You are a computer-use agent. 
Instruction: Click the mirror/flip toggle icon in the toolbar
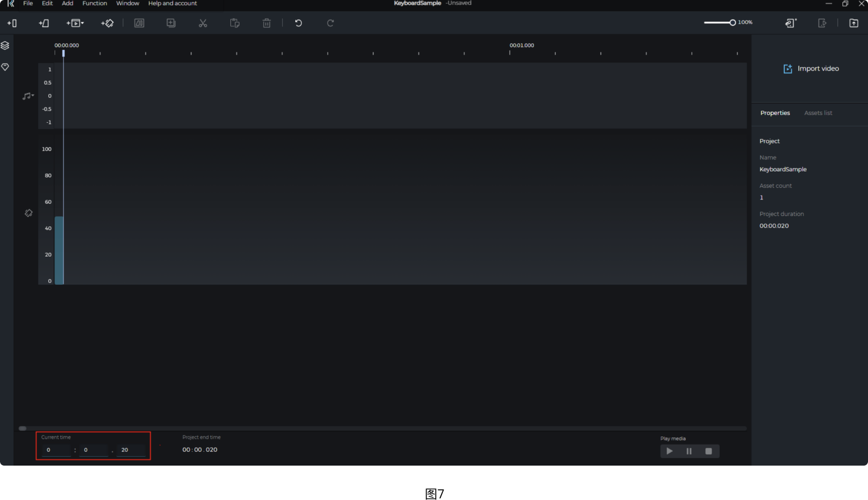(x=139, y=23)
